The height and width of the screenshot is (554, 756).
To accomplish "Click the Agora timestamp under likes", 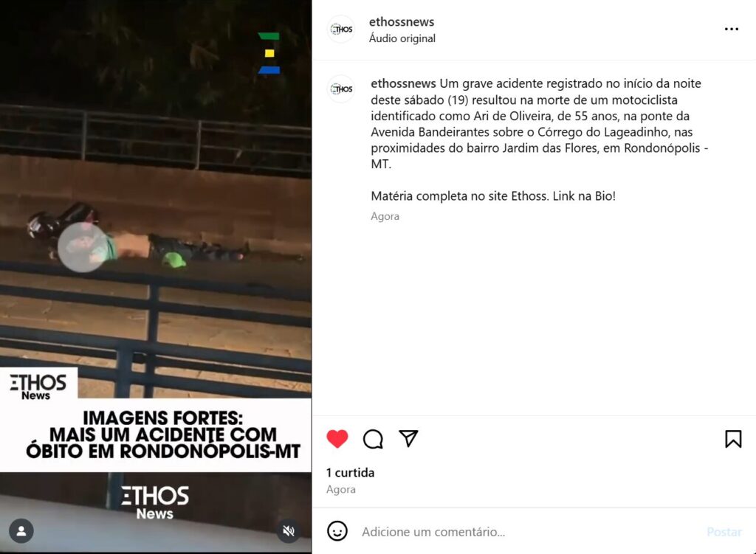I will click(x=341, y=489).
